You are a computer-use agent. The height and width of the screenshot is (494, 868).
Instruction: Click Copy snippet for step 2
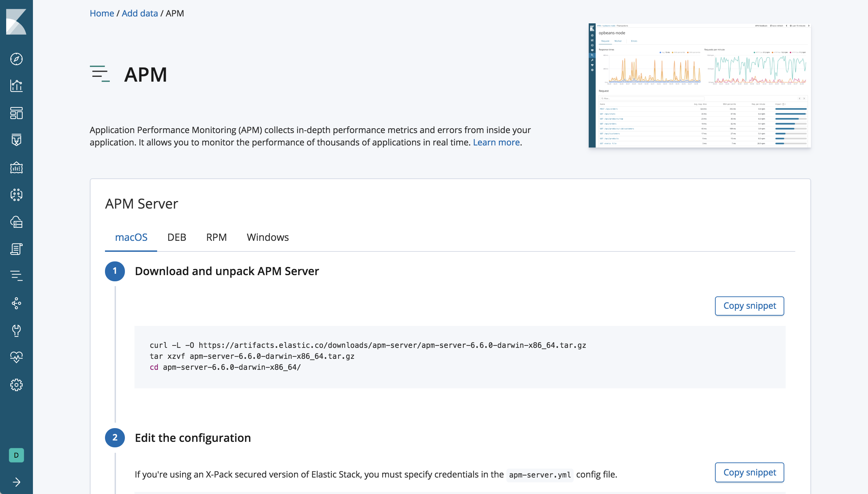tap(749, 472)
